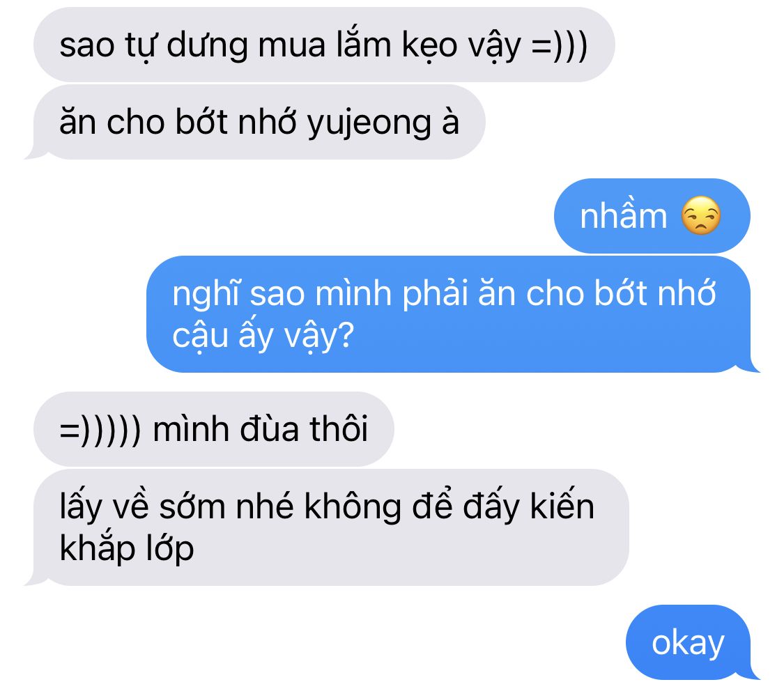This screenshot has width=784, height=689.
Task: Tap the '=)))' emoticon in the first message
Action: [560, 45]
